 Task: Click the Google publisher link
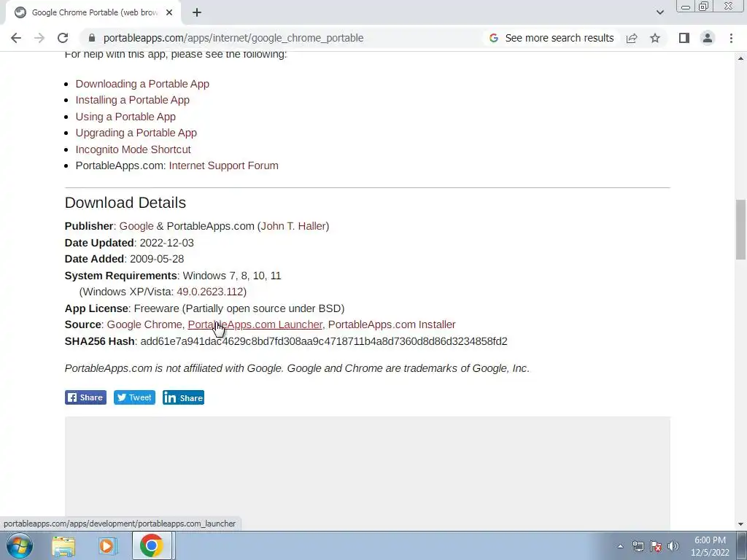(x=136, y=226)
